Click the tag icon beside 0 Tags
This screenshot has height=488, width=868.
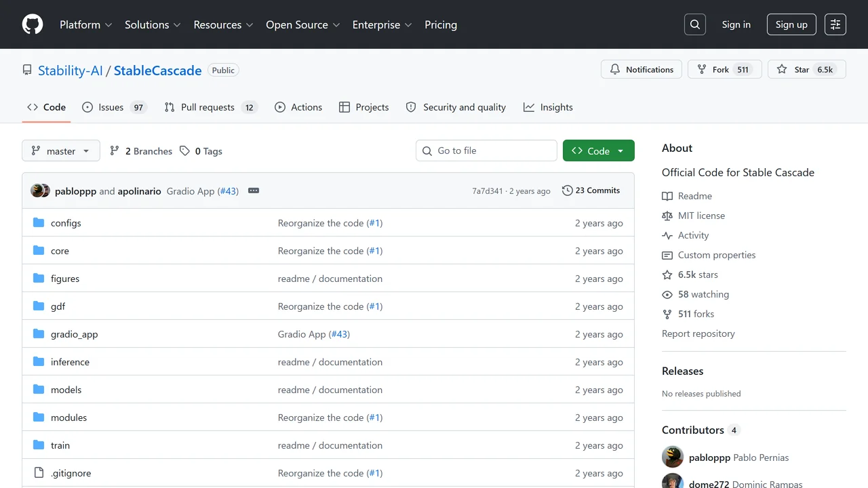[x=184, y=151]
